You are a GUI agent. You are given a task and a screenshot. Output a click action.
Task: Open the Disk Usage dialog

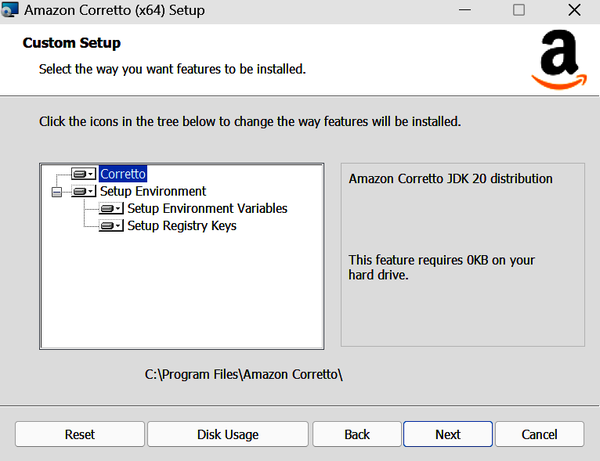click(228, 434)
